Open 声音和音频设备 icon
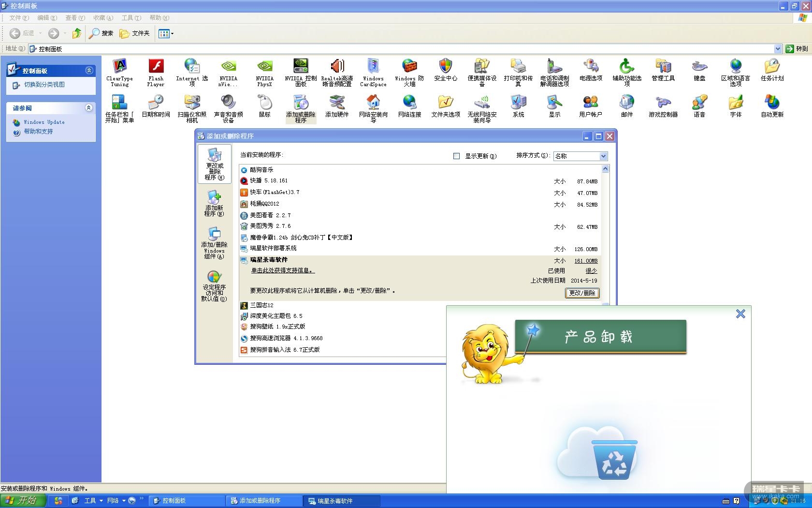Image resolution: width=812 pixels, height=508 pixels. [228, 108]
